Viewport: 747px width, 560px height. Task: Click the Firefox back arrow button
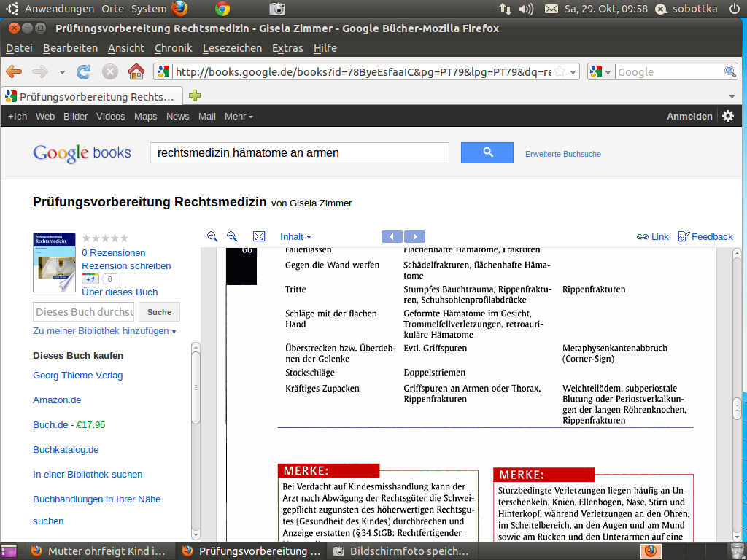15,72
